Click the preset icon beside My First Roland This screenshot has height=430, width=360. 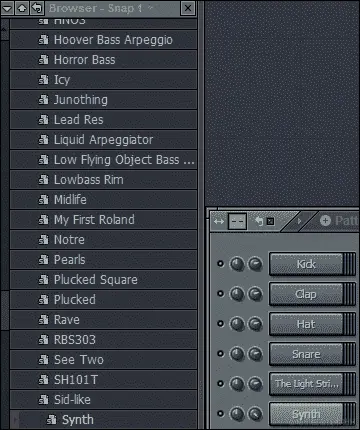pyautogui.click(x=43, y=220)
